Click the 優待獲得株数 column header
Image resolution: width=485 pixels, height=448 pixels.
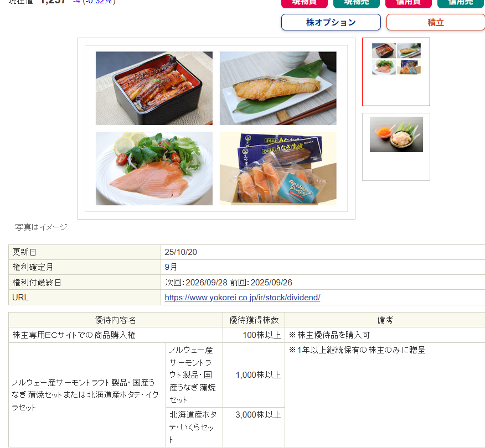tap(254, 320)
